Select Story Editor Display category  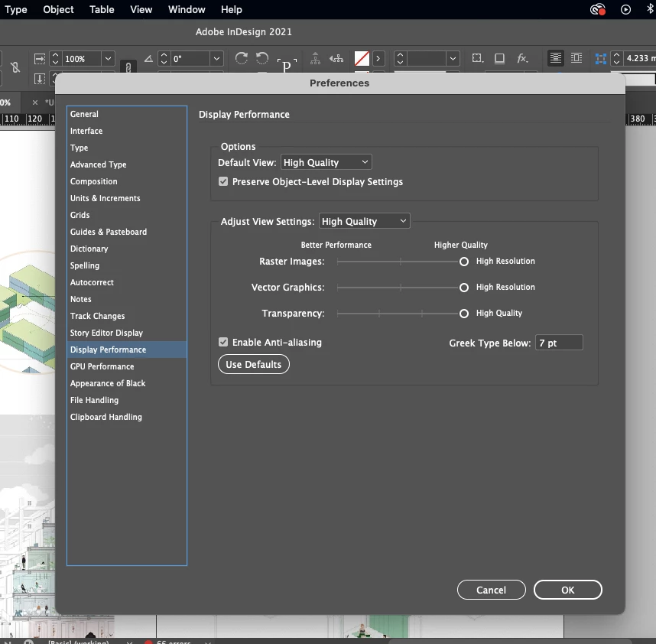127,333
